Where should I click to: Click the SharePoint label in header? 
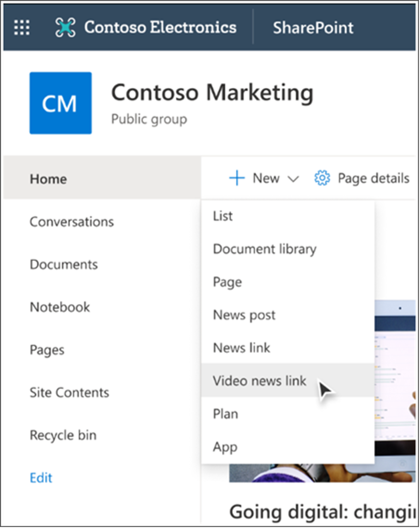(313, 27)
